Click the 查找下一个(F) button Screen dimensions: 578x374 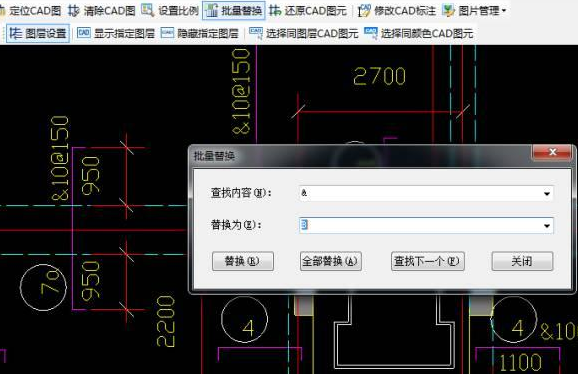428,261
